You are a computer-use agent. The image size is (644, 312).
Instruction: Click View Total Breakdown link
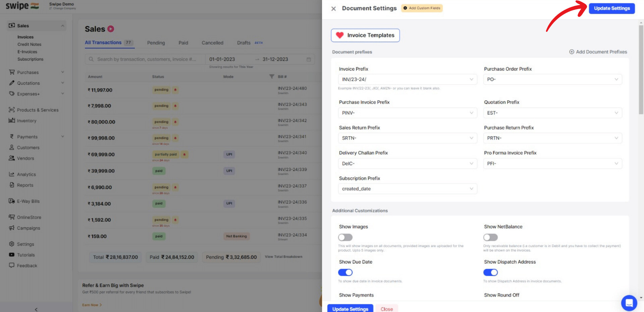click(283, 257)
